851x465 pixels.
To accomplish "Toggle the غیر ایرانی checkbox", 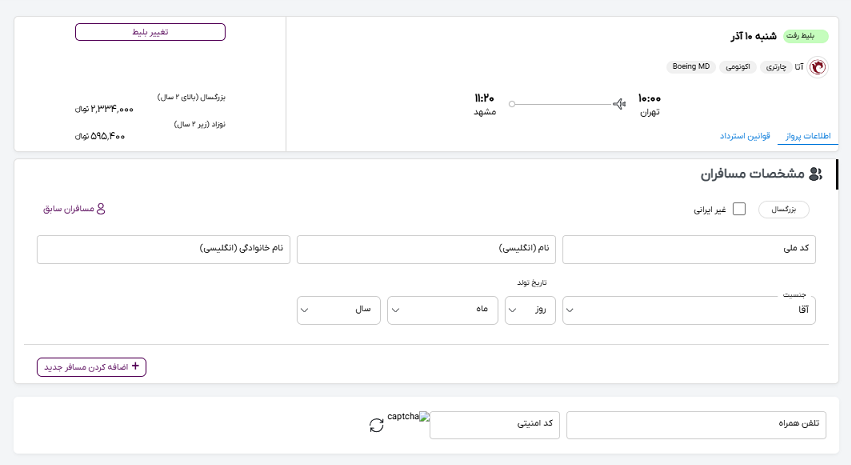I will click(x=739, y=209).
